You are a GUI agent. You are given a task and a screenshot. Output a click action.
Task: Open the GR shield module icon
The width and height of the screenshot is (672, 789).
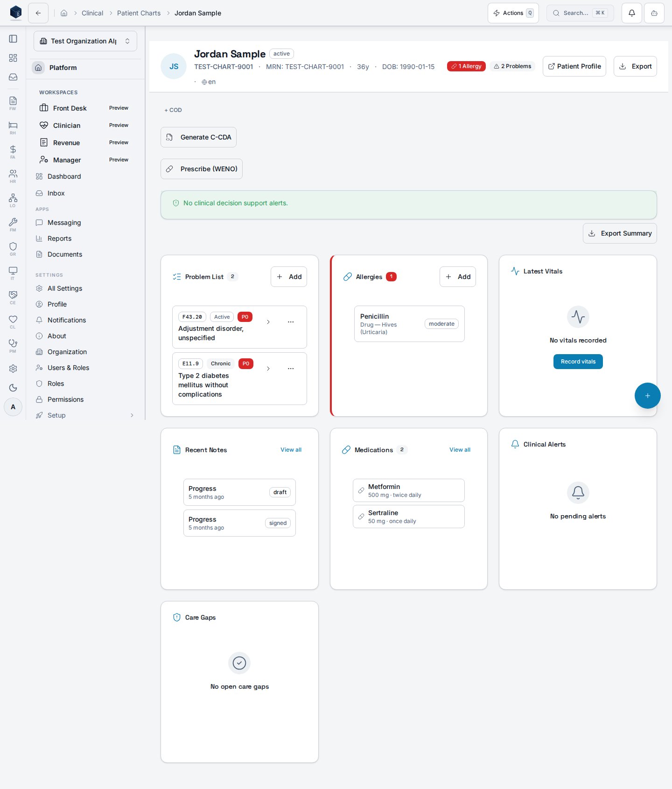point(13,249)
